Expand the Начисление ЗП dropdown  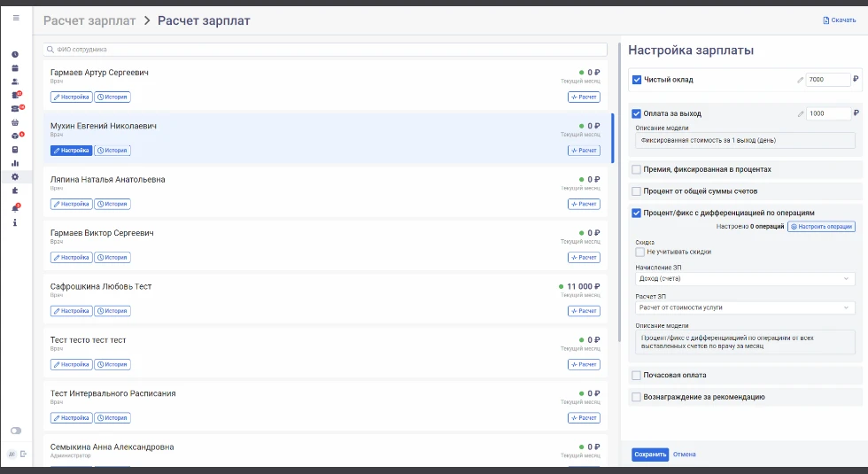click(x=745, y=279)
